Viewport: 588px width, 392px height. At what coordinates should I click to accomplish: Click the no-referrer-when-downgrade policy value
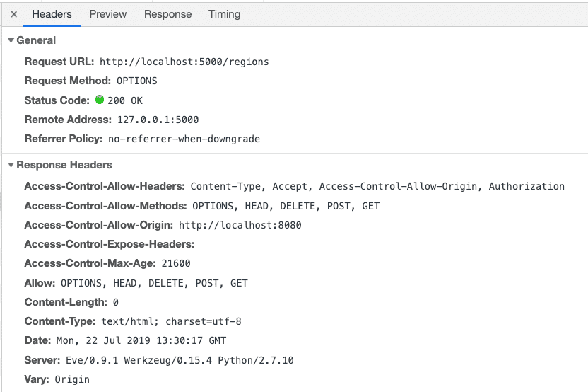pyautogui.click(x=184, y=139)
